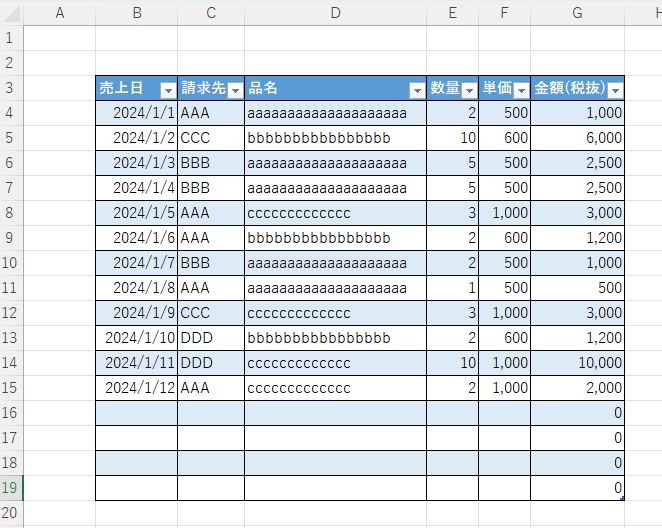Click date cell 2024/1/10
This screenshot has height=528, width=662.
coord(137,338)
